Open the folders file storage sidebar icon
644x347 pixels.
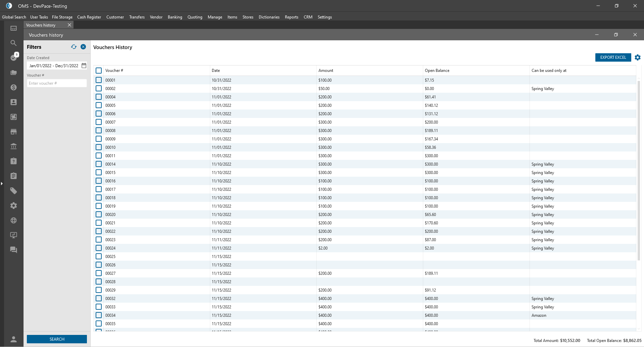point(13,73)
